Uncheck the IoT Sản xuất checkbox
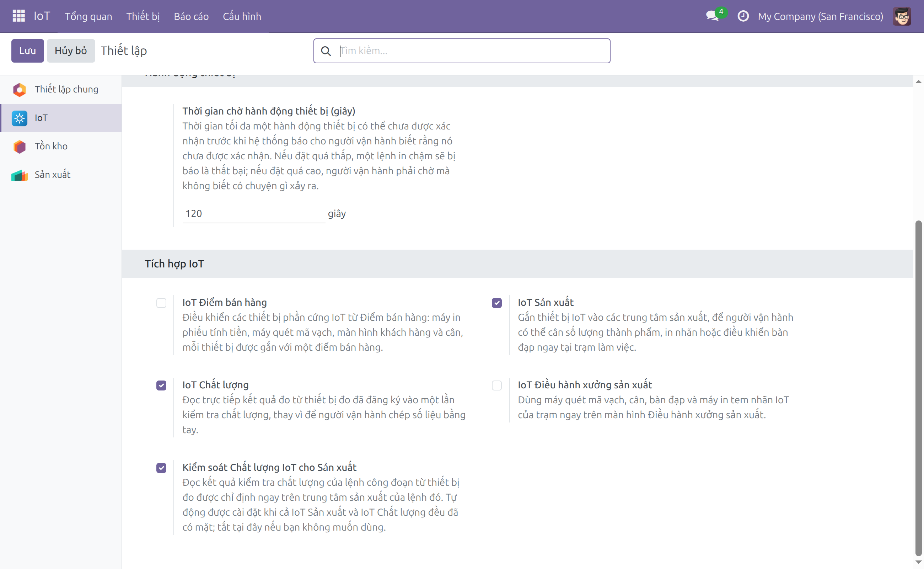Image resolution: width=924 pixels, height=569 pixels. point(496,303)
